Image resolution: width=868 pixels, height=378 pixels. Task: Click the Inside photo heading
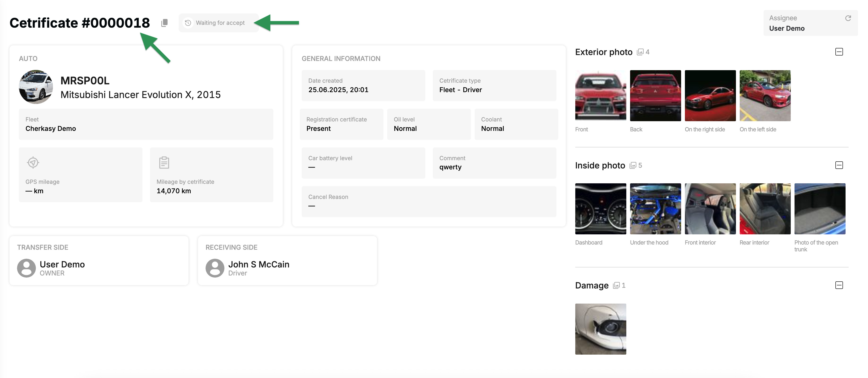(x=600, y=165)
